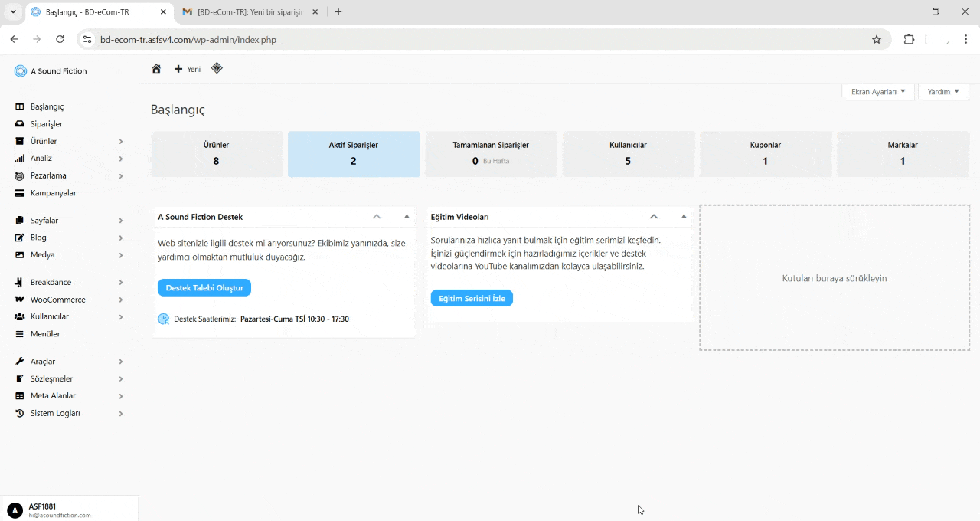Open Sistem Logları from sidebar
The height and width of the screenshot is (521, 980).
(x=18, y=413)
